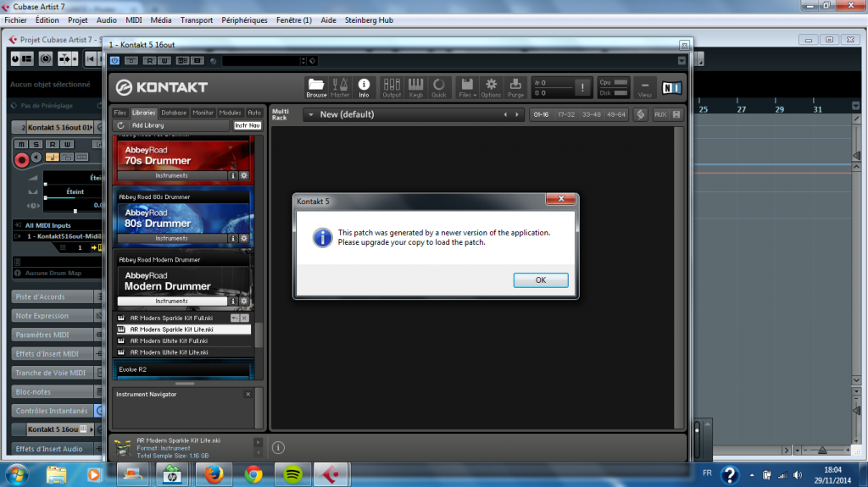868x487 pixels.
Task: Select the 17-32 multi rack page
Action: [x=565, y=114]
